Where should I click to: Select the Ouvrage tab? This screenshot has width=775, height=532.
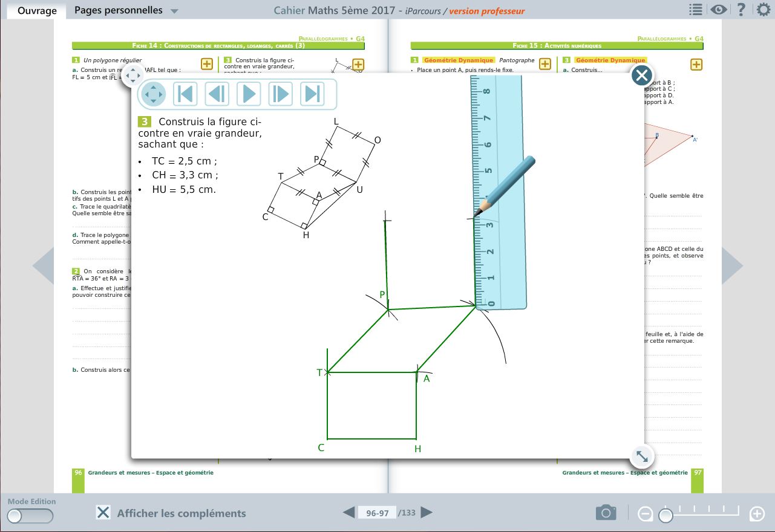tap(37, 10)
